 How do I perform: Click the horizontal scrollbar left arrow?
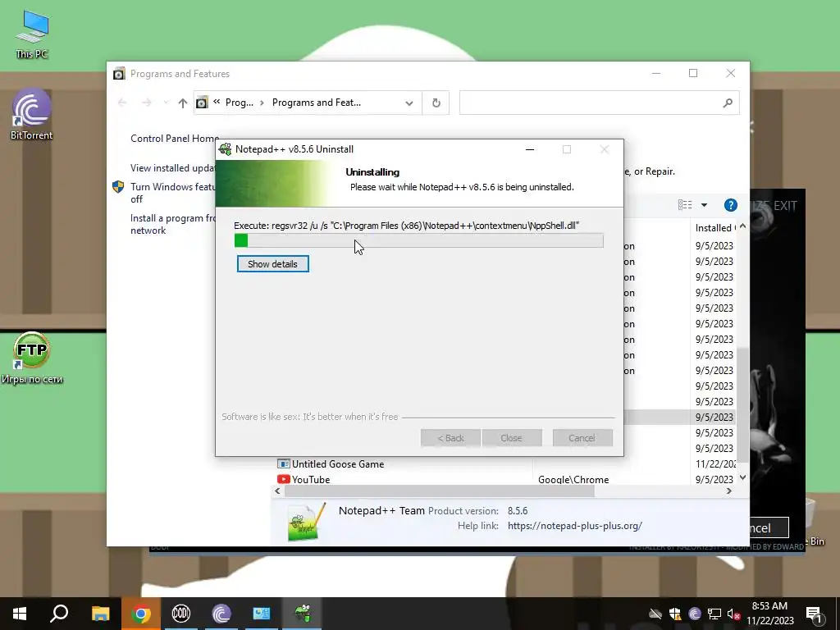[277, 491]
